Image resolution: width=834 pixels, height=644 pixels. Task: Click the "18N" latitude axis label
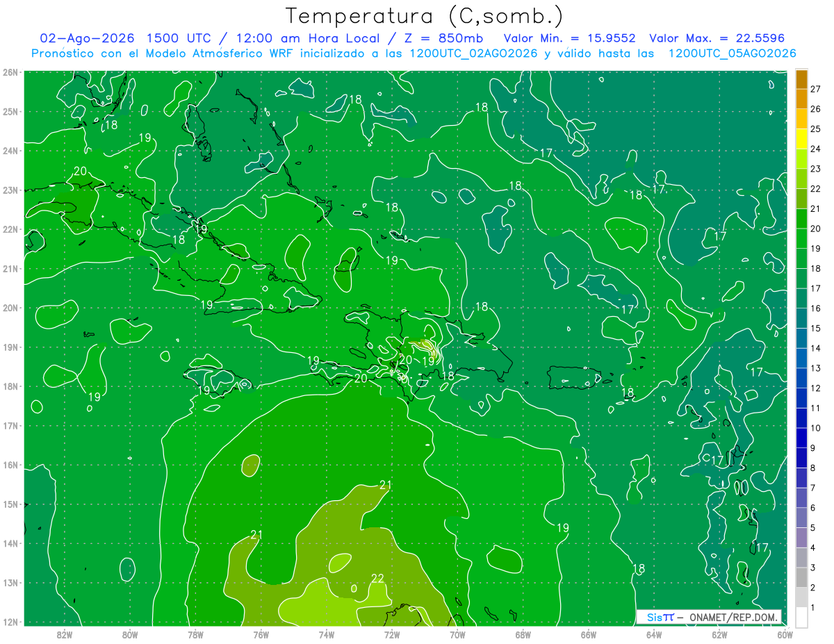click(10, 386)
